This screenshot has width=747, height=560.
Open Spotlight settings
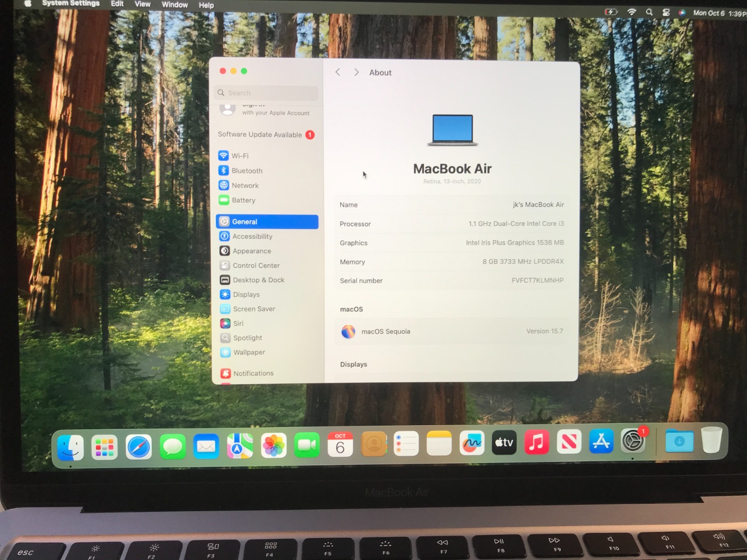(247, 337)
